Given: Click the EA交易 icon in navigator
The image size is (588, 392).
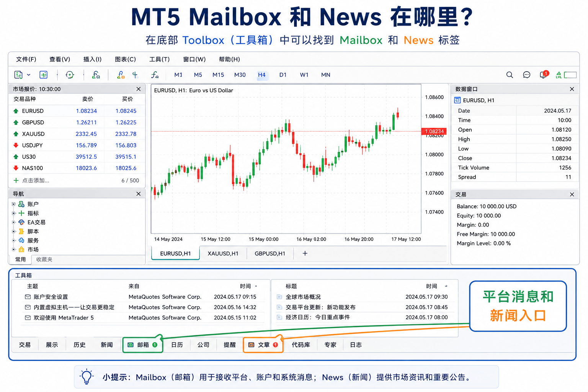Looking at the screenshot, I should coord(21,222).
